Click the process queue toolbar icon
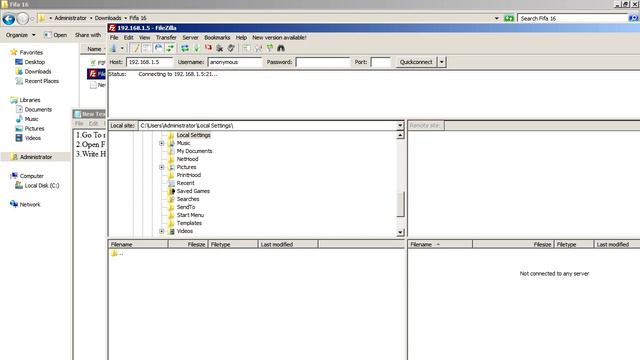Image resolution: width=640 pixels, height=360 pixels. click(196, 48)
